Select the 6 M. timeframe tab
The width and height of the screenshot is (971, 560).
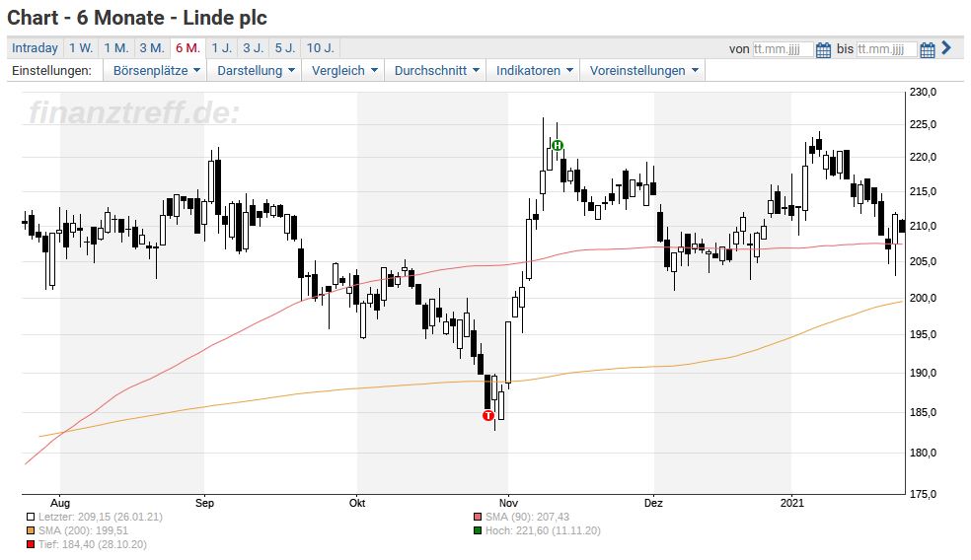pyautogui.click(x=187, y=48)
